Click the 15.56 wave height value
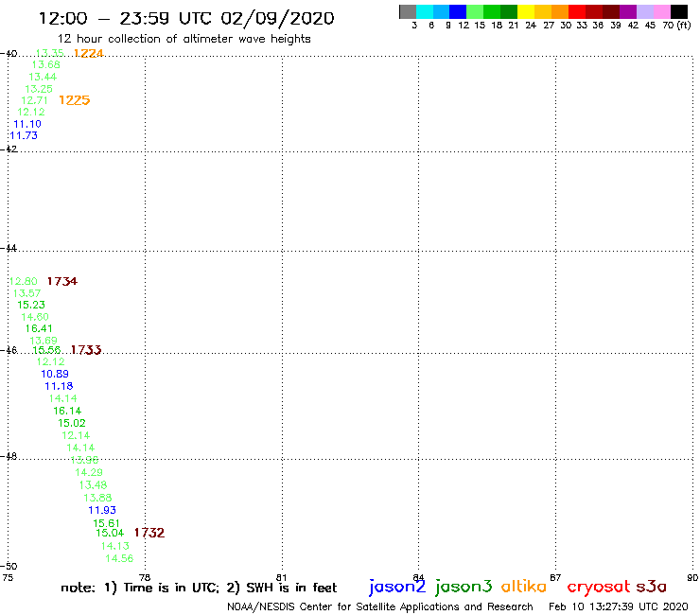Image resolution: width=700 pixels, height=615 pixels. click(46, 350)
